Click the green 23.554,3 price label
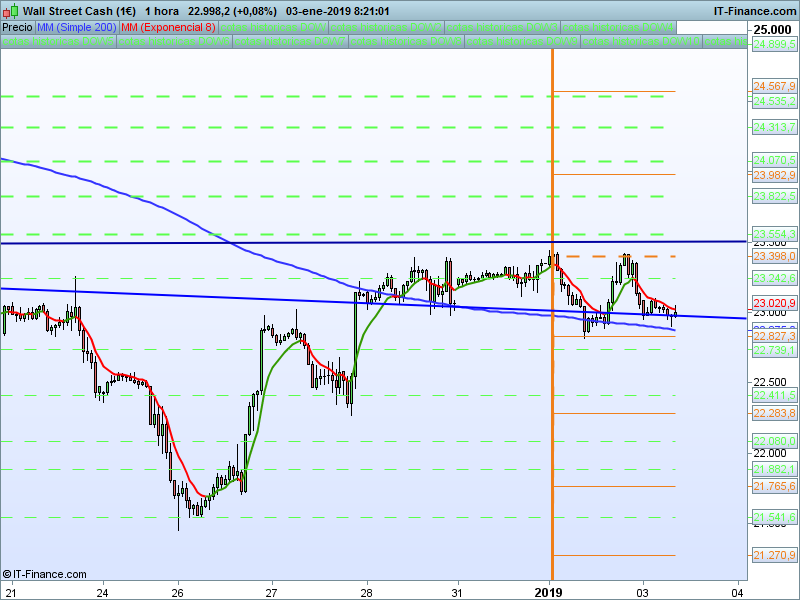 click(x=774, y=234)
